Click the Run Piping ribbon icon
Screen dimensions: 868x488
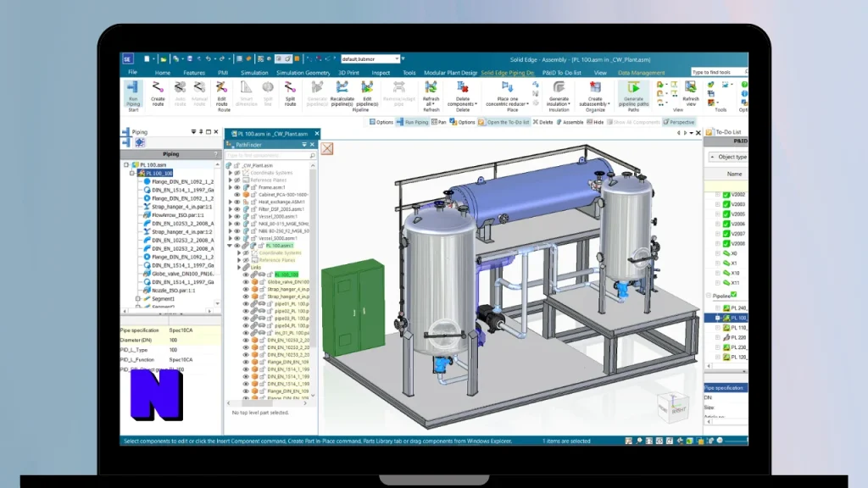coord(133,95)
